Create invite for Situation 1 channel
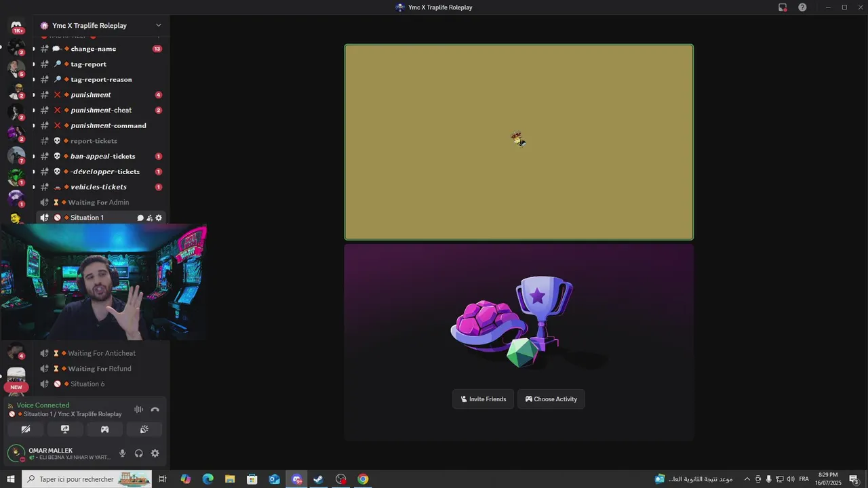The width and height of the screenshot is (868, 488). pos(149,218)
